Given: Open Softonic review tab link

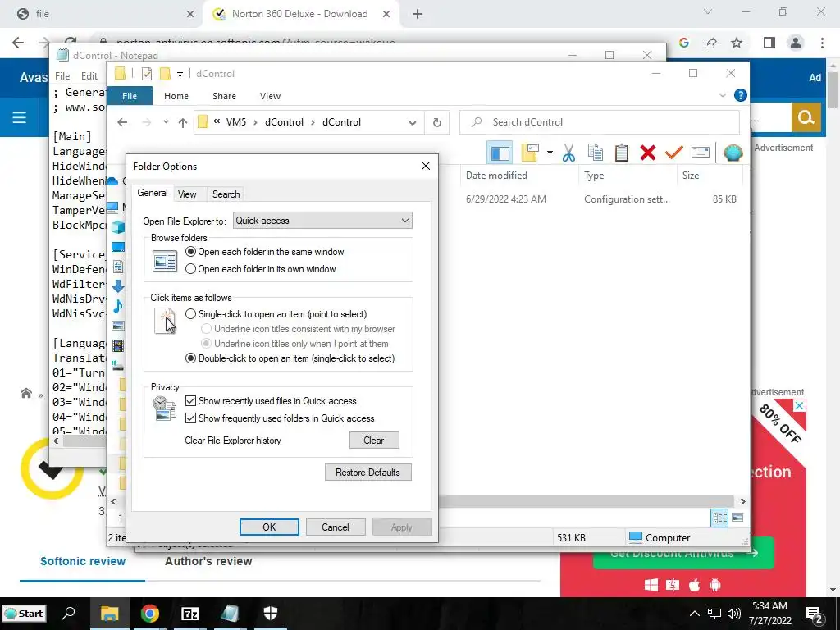Looking at the screenshot, I should coord(83,561).
